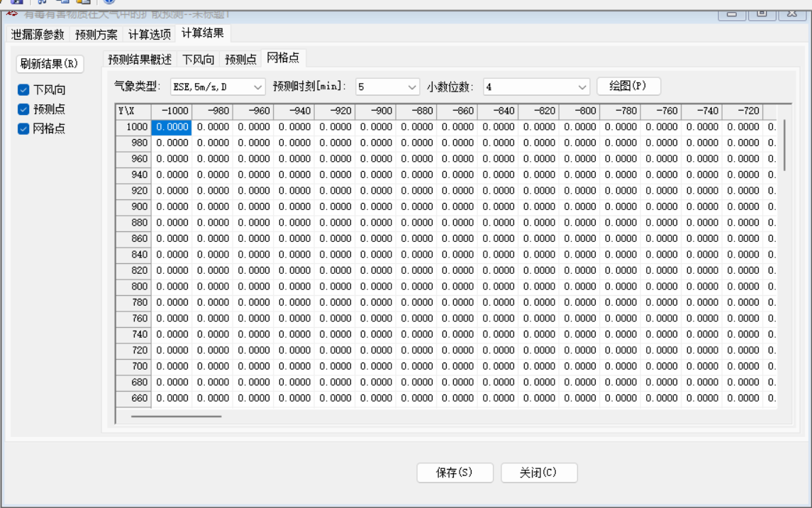Select the 计算结果 tab

coord(203,33)
